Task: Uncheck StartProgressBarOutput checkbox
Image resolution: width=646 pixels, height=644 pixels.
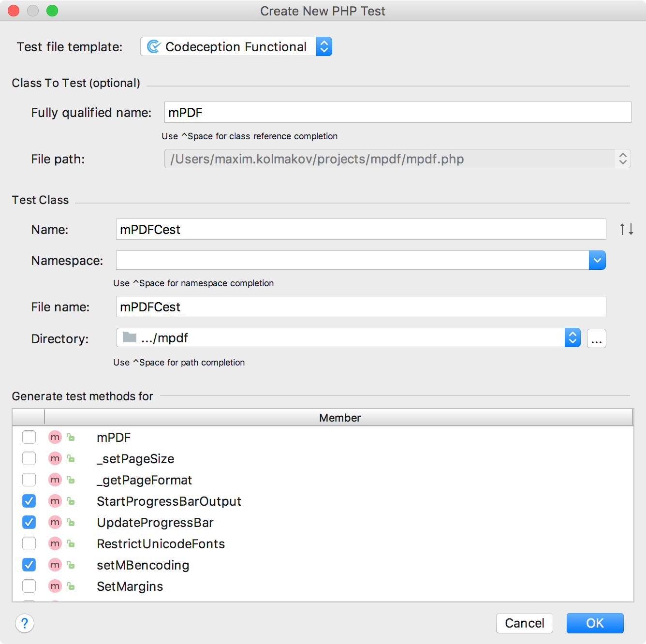Action: tap(29, 501)
